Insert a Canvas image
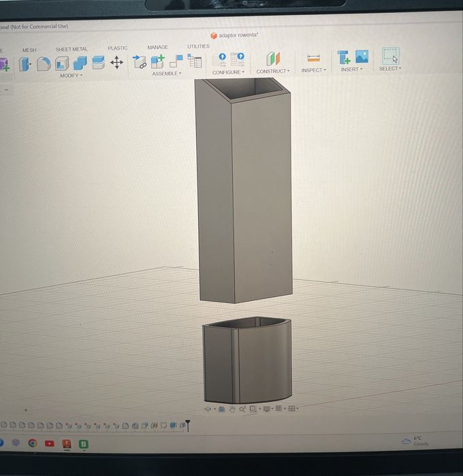The image size is (463, 476). 362,57
